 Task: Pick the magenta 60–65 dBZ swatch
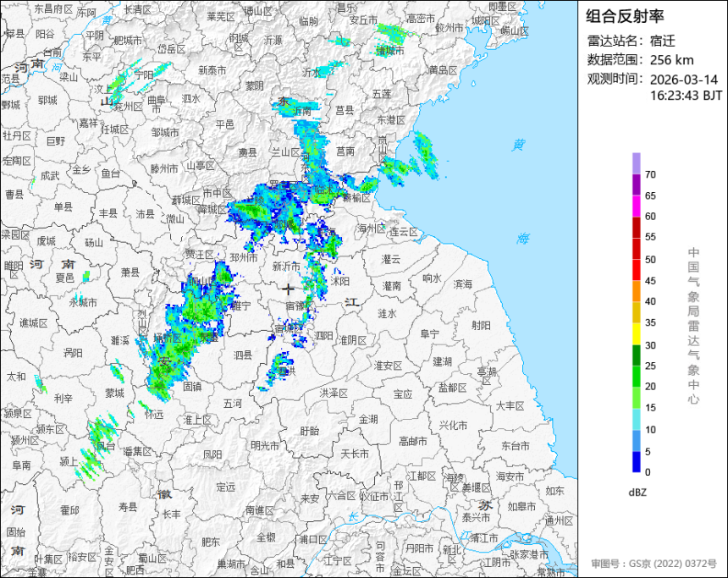pyautogui.click(x=636, y=206)
